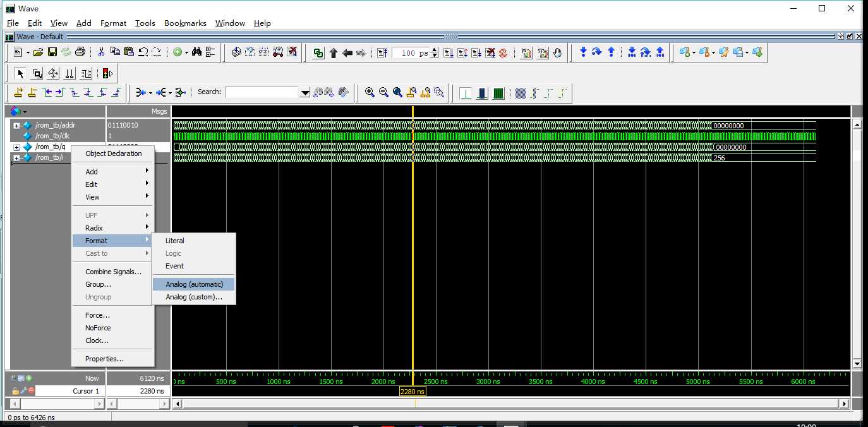Click the blue Step Out up arrow

(x=611, y=52)
